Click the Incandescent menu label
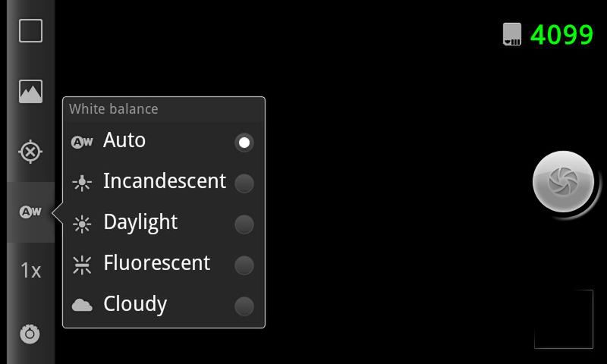 coord(165,182)
